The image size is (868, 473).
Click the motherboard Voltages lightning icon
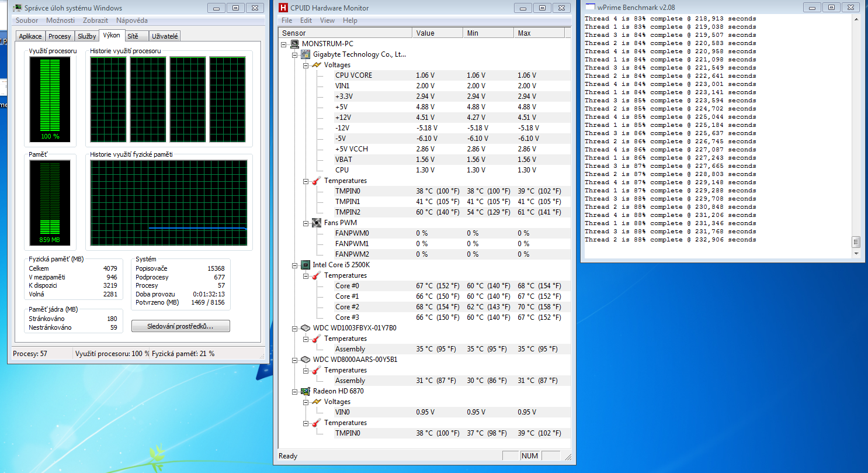click(316, 65)
